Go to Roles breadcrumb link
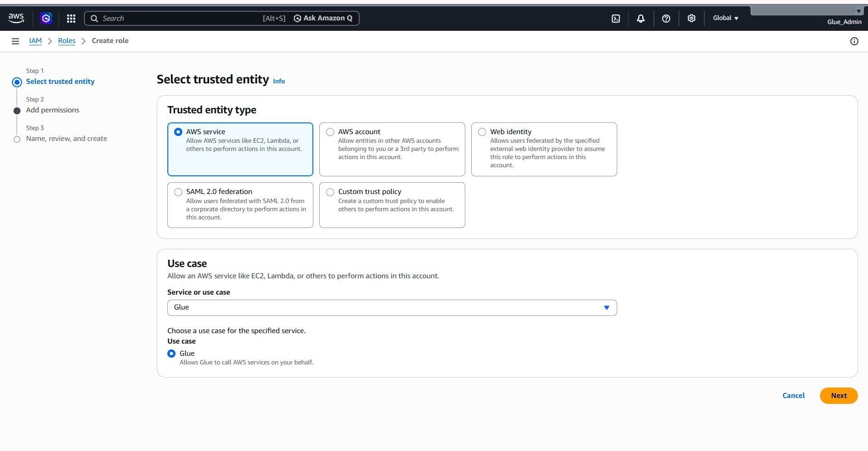868x451 pixels. tap(67, 41)
